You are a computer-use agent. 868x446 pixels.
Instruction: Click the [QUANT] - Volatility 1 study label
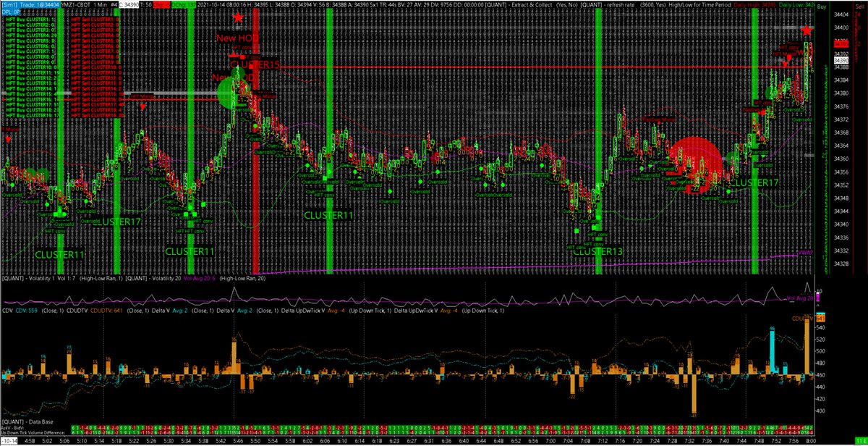coord(29,278)
